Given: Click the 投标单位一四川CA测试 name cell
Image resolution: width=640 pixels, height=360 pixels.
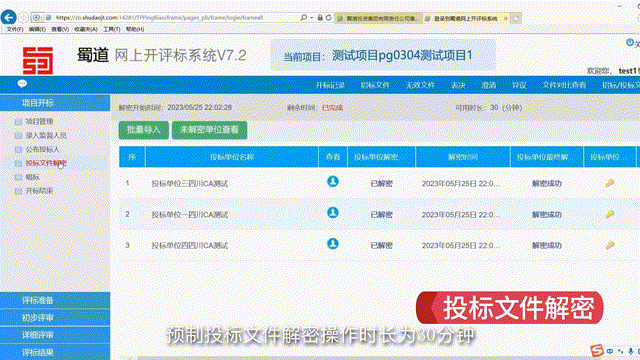Looking at the screenshot, I should point(189,215).
